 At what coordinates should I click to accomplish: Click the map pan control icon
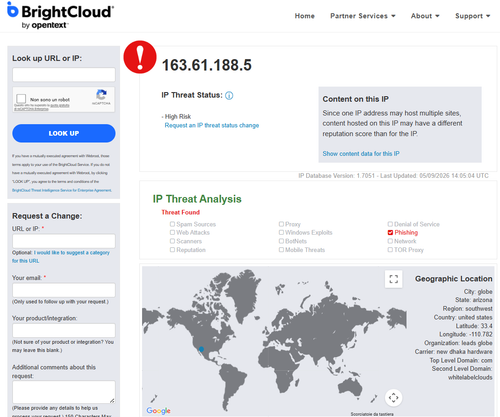tap(394, 398)
